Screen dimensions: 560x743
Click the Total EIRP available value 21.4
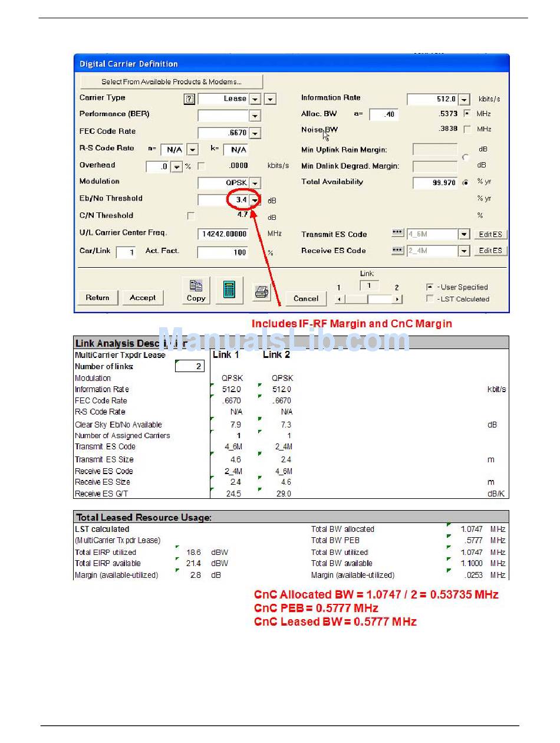coord(193,563)
